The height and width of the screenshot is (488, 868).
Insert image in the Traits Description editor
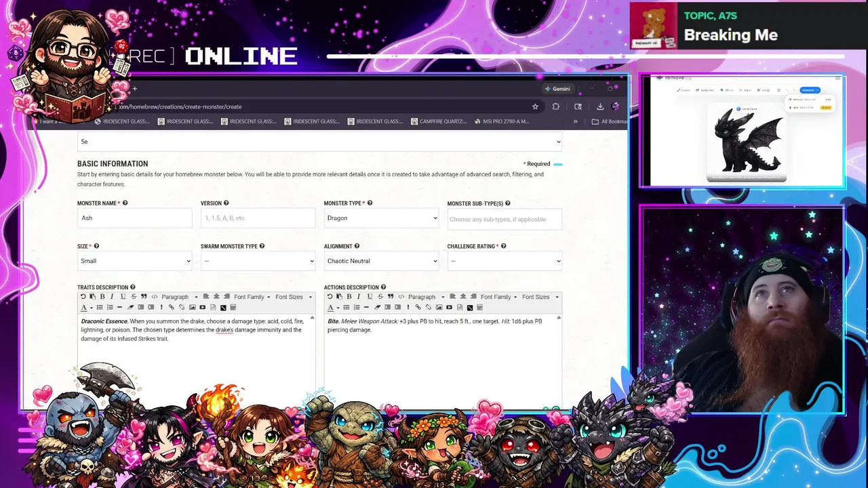click(193, 307)
